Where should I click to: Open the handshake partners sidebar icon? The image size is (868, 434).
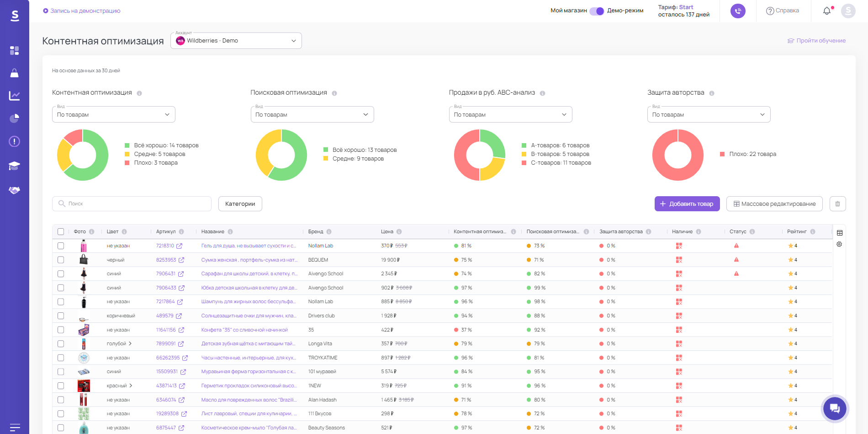pyautogui.click(x=15, y=190)
